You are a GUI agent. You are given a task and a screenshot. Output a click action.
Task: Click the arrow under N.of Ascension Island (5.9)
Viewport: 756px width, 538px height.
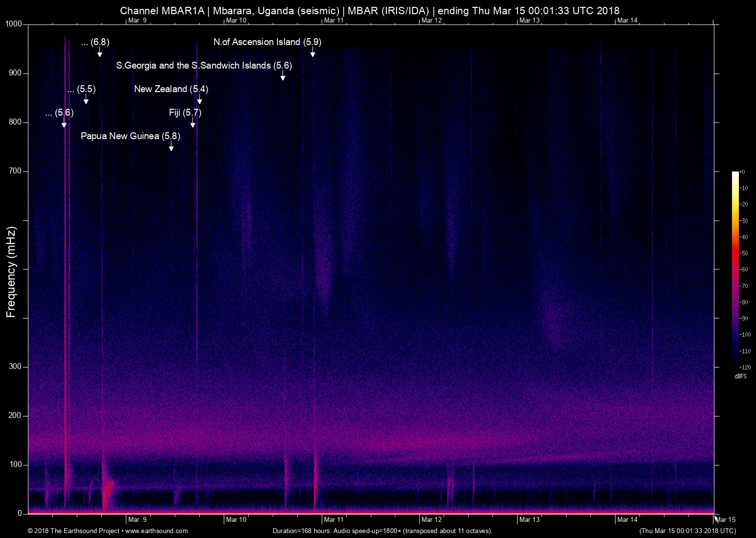click(x=312, y=52)
